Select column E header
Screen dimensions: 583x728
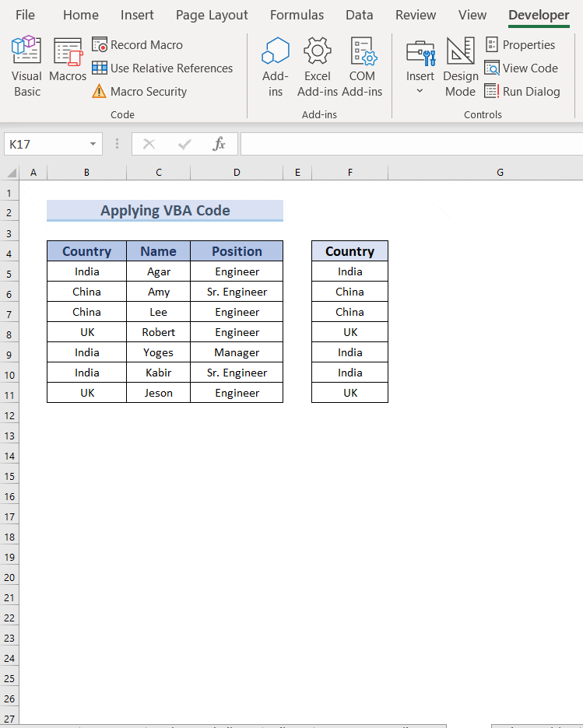(297, 172)
